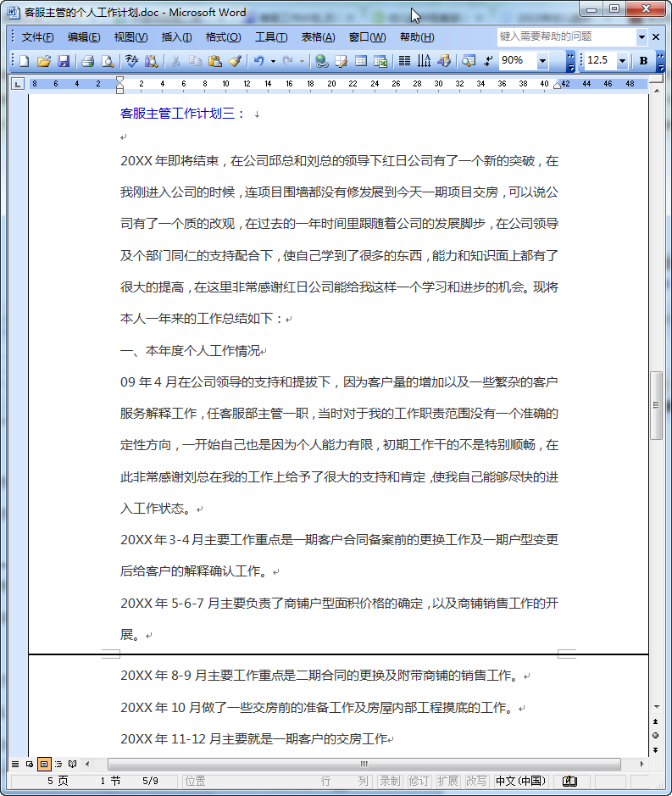Screen dimensions: 672x796
Task: Apply bold formatting with B
Action: tap(643, 61)
